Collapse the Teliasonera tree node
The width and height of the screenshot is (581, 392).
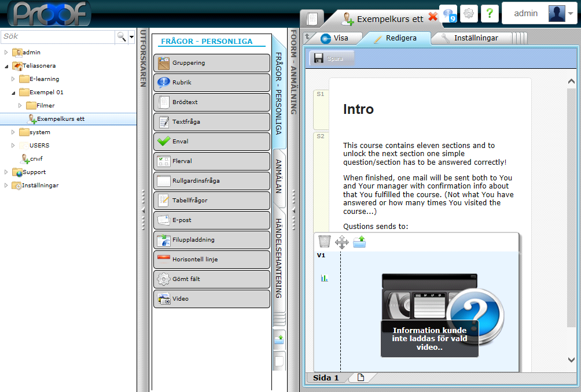click(x=6, y=66)
